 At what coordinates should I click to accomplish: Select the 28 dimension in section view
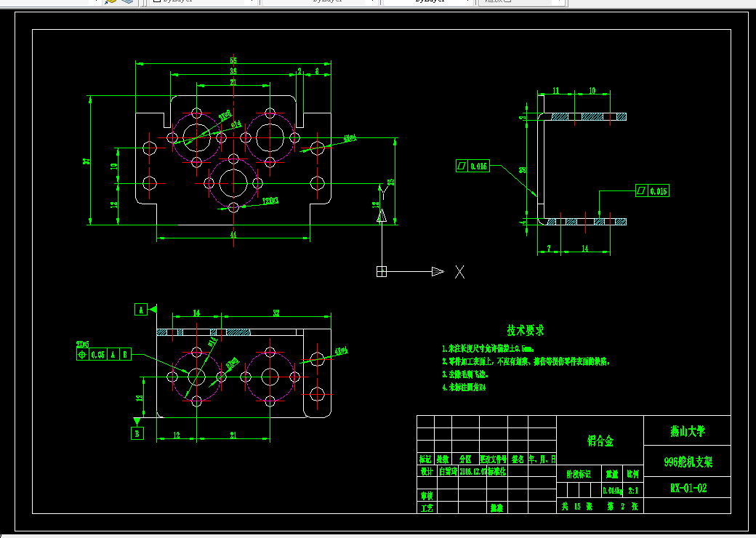point(523,169)
